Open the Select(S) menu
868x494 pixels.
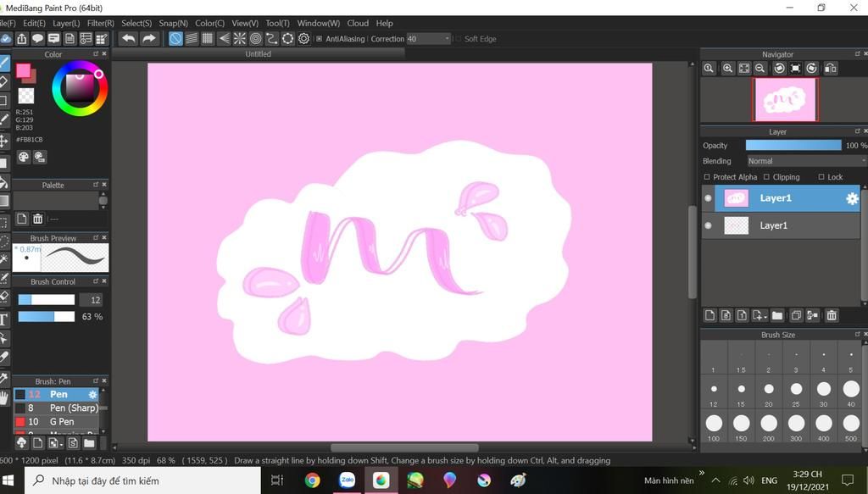point(136,23)
